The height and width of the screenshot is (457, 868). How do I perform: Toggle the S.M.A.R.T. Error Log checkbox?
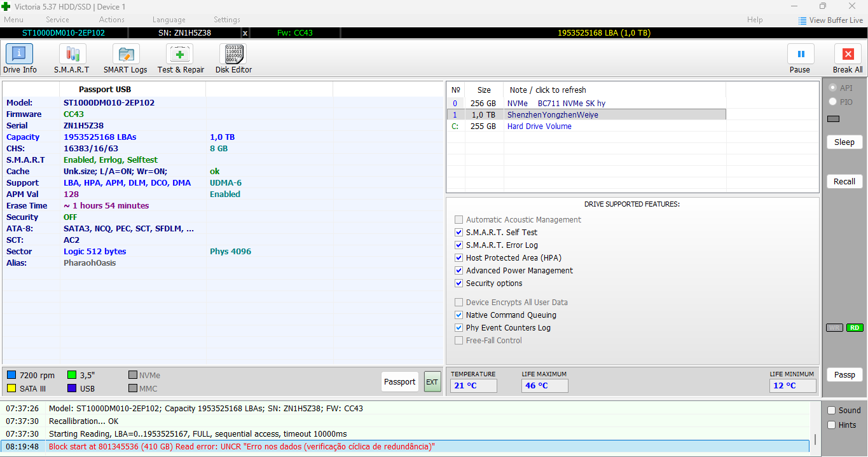[x=459, y=245]
